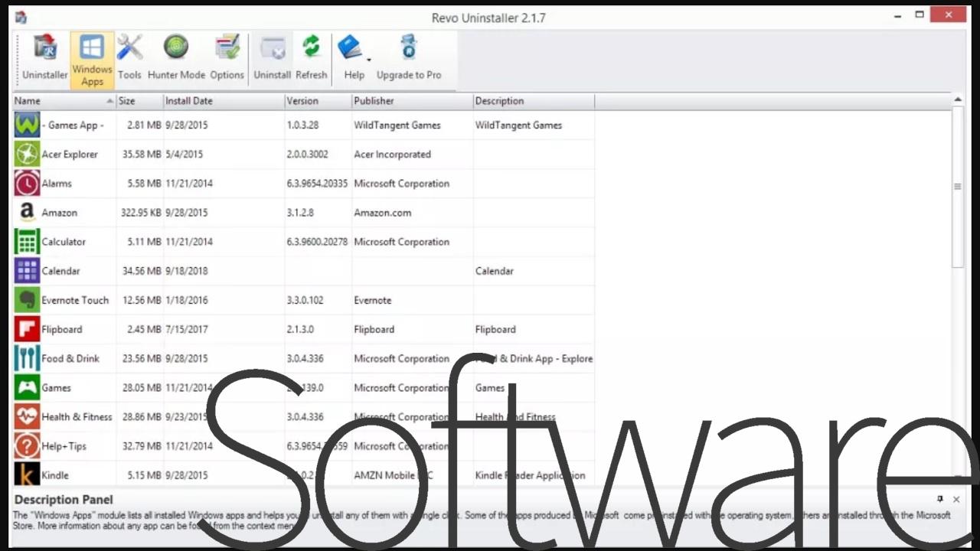The height and width of the screenshot is (551, 980).
Task: Click 'Food & Drink' name text
Action: tap(70, 359)
